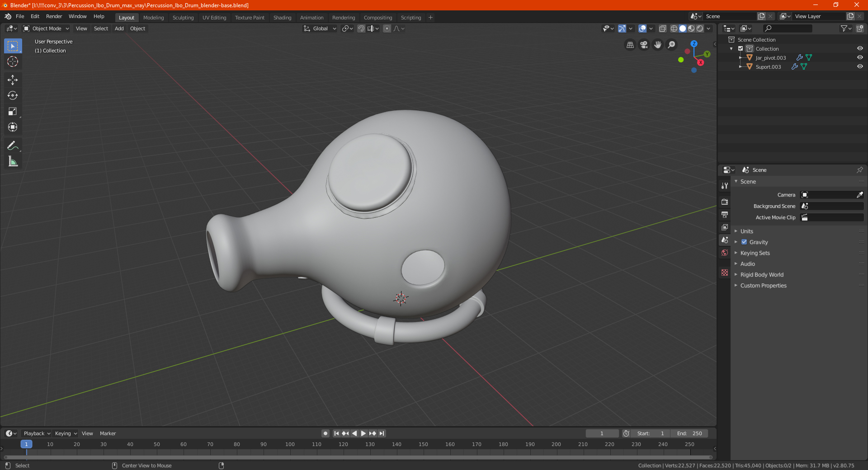Click the pan view hand icon
The height and width of the screenshot is (470, 868).
point(658,45)
